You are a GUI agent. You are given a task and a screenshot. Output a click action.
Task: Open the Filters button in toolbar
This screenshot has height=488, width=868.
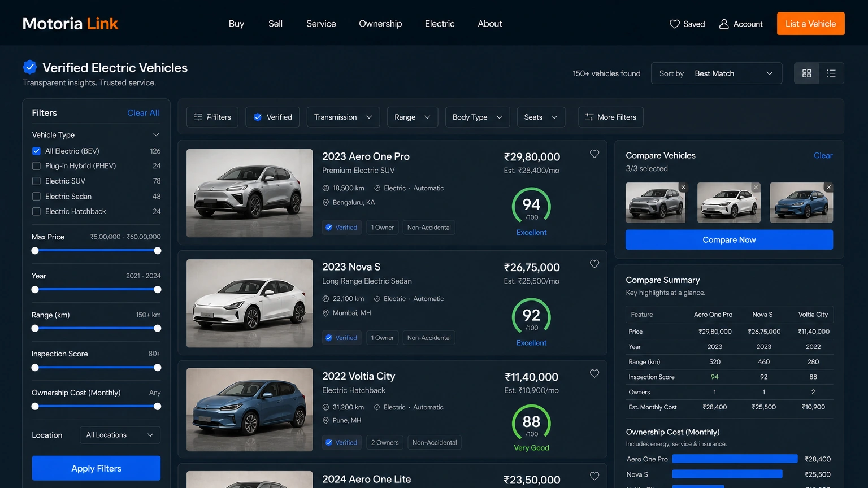click(x=212, y=117)
